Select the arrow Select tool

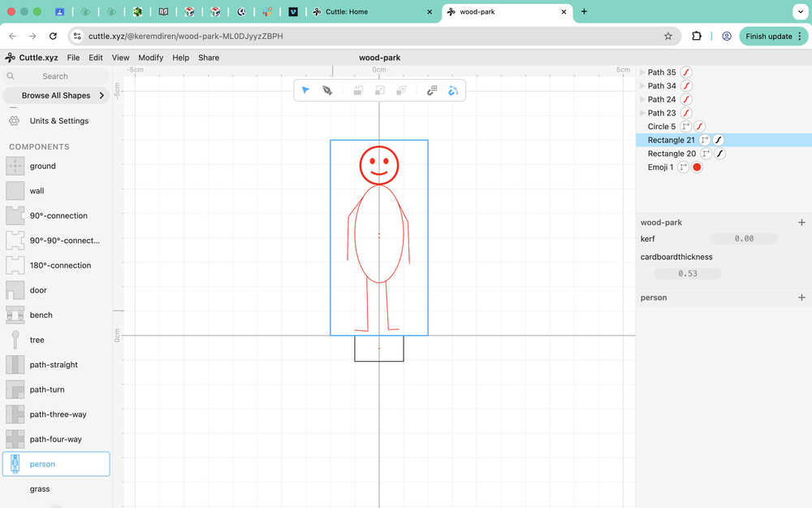click(x=305, y=90)
